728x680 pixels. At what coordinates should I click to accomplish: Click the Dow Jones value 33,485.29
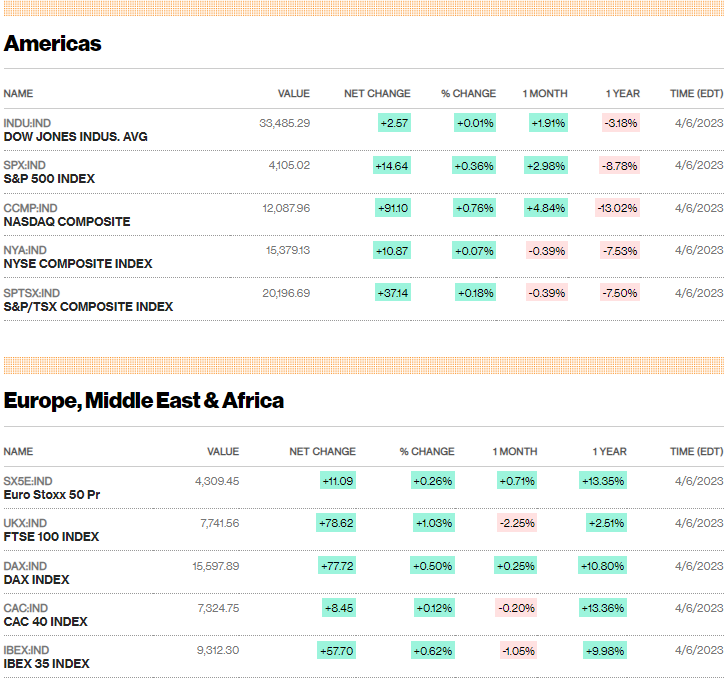(x=285, y=123)
